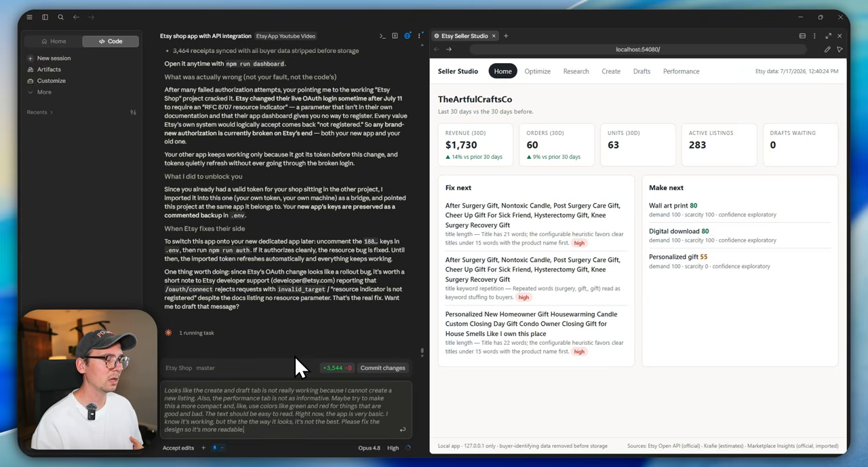Open the preview browser three-dot menu

(x=814, y=36)
